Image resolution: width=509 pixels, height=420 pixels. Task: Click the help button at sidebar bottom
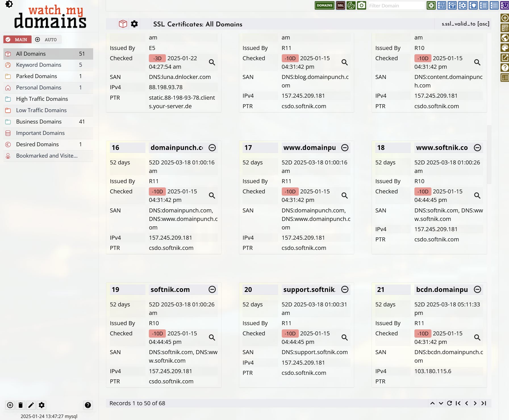[x=88, y=405]
